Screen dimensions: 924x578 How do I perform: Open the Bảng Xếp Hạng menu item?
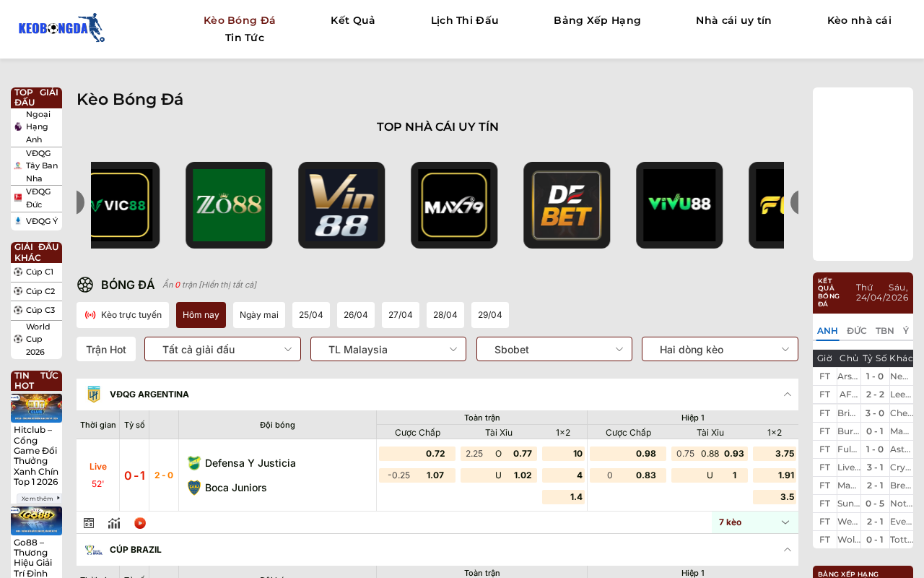tap(598, 20)
